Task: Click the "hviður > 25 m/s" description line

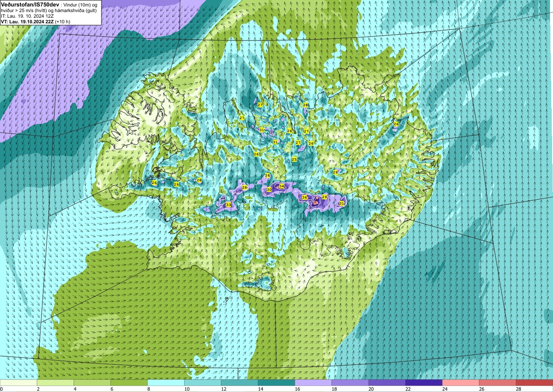Action: [48, 10]
